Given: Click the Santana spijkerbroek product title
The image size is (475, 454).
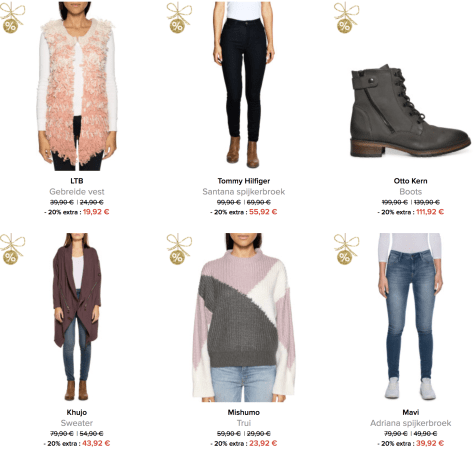Looking at the screenshot, I should pyautogui.click(x=244, y=192).
